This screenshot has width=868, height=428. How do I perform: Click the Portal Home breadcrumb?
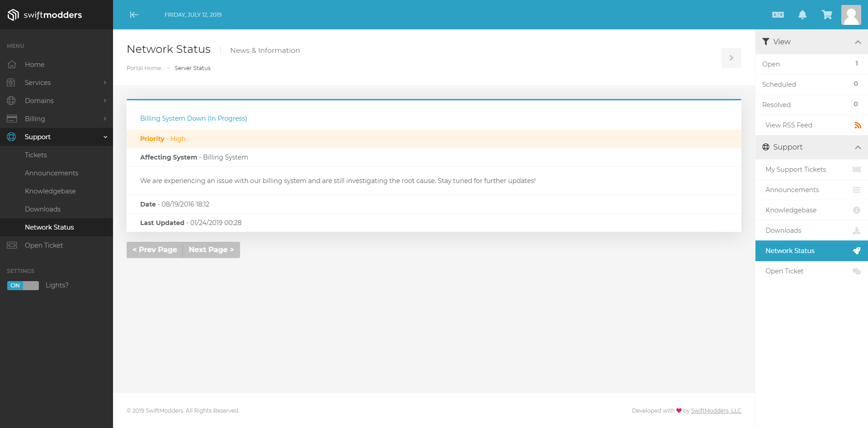[x=144, y=68]
